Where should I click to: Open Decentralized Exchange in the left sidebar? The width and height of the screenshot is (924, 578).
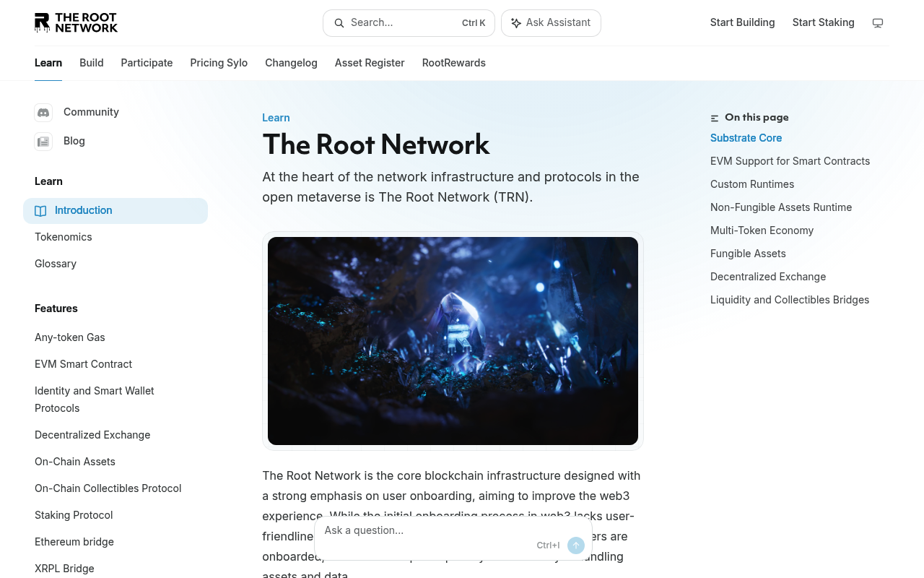(x=92, y=435)
